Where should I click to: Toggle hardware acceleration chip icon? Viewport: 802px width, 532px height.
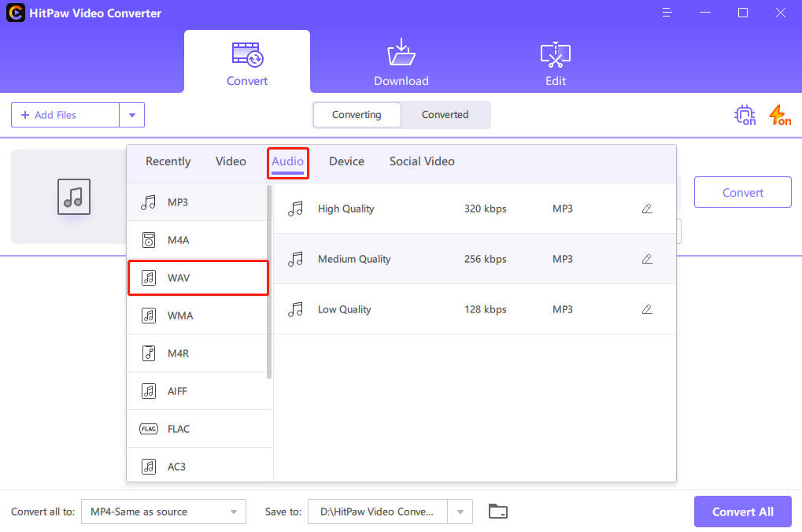coord(745,115)
